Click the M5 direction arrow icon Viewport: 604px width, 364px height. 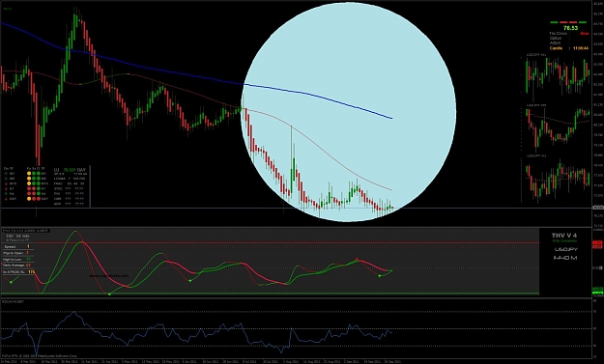pos(6,179)
